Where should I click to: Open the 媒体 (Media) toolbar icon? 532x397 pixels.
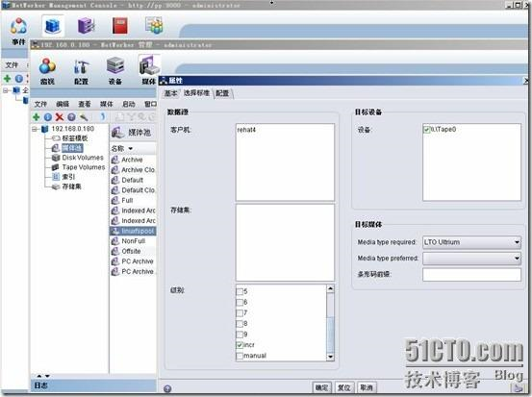[149, 70]
